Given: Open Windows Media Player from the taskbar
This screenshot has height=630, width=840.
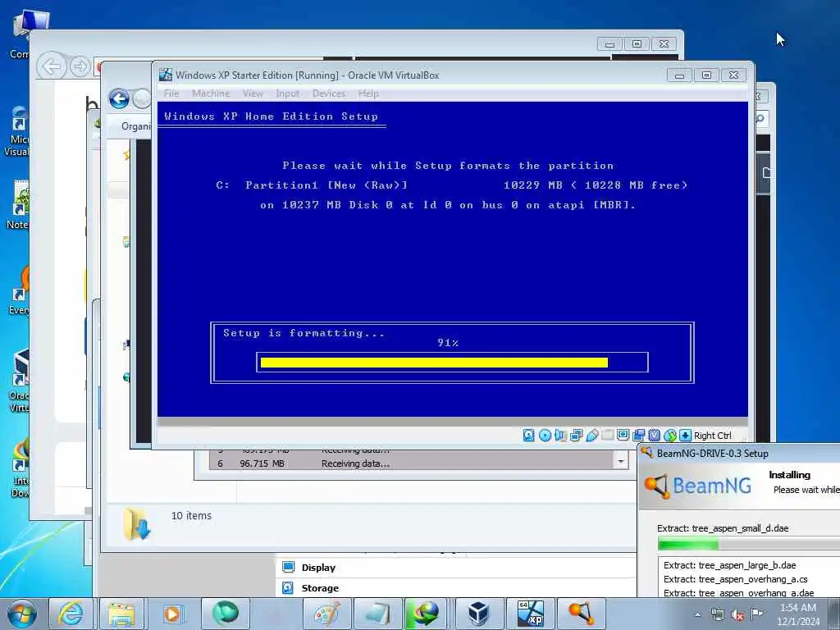Looking at the screenshot, I should click(172, 614).
